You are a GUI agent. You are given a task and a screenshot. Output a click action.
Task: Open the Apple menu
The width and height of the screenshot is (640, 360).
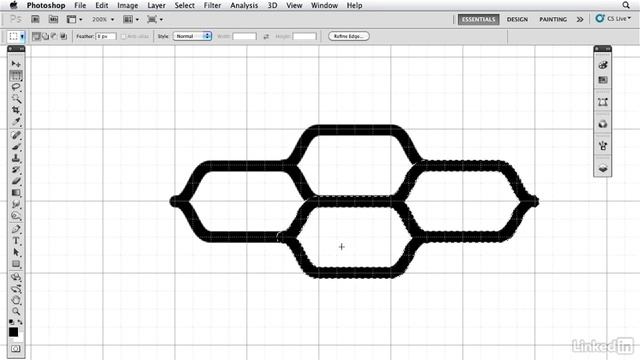click(x=14, y=5)
